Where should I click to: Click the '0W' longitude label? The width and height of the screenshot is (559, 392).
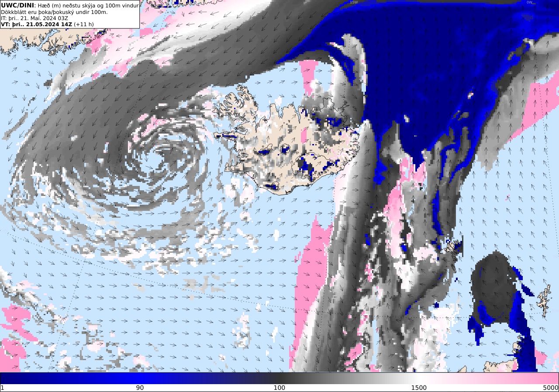529,2
